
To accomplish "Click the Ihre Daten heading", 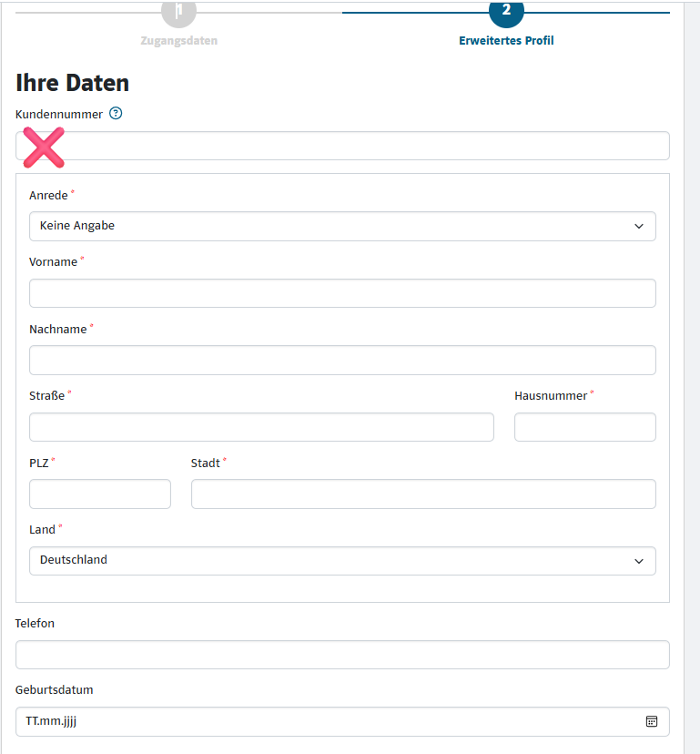I will pyautogui.click(x=73, y=83).
